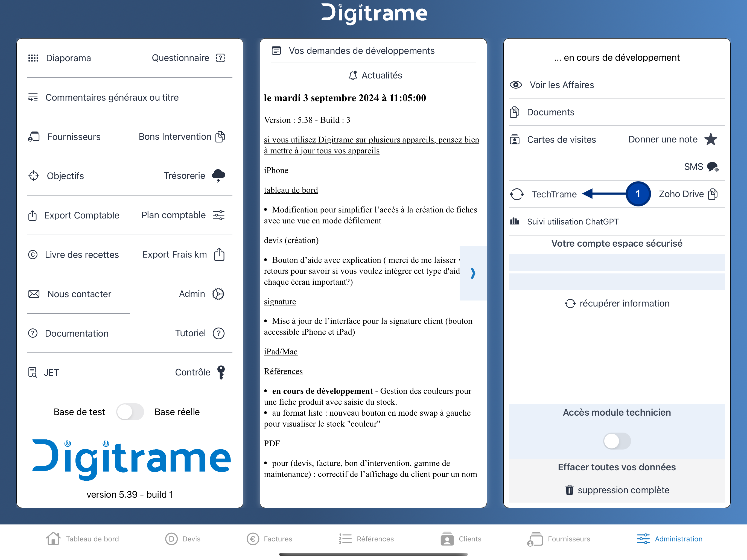Open the Livre des recettes euro icon
747x560 pixels.
[x=33, y=255]
